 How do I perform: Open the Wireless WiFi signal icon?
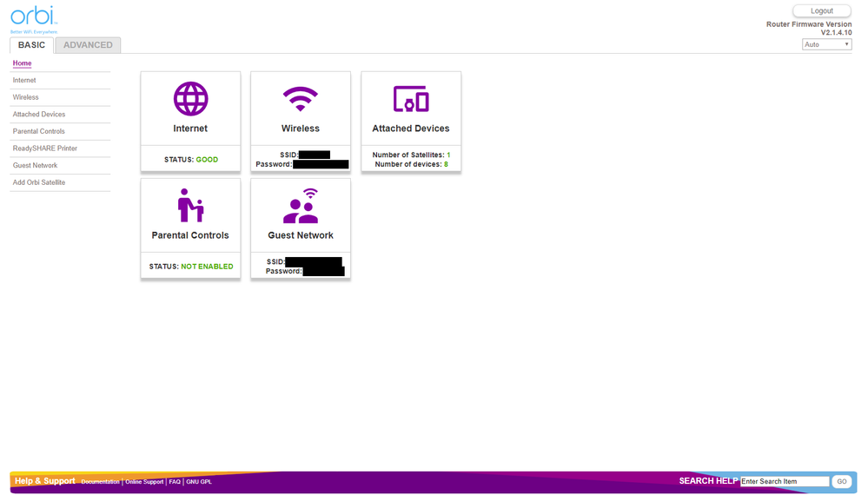301,99
